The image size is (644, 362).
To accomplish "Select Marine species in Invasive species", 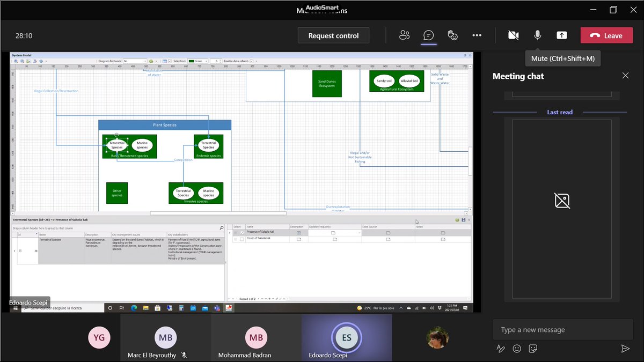I will (x=208, y=193).
